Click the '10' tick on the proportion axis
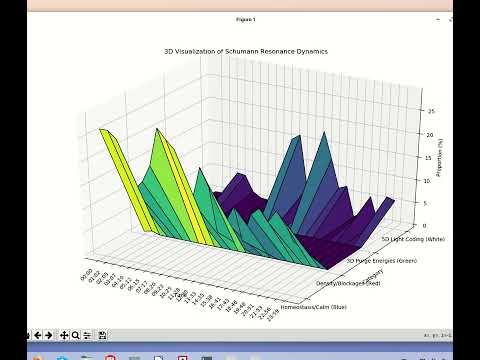Image resolution: width=480 pixels, height=360 pixels. coord(427,181)
